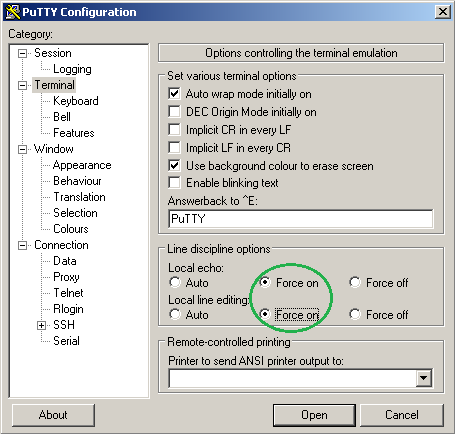Collapse the Connection tree node
This screenshot has width=455, height=434.
click(22, 245)
